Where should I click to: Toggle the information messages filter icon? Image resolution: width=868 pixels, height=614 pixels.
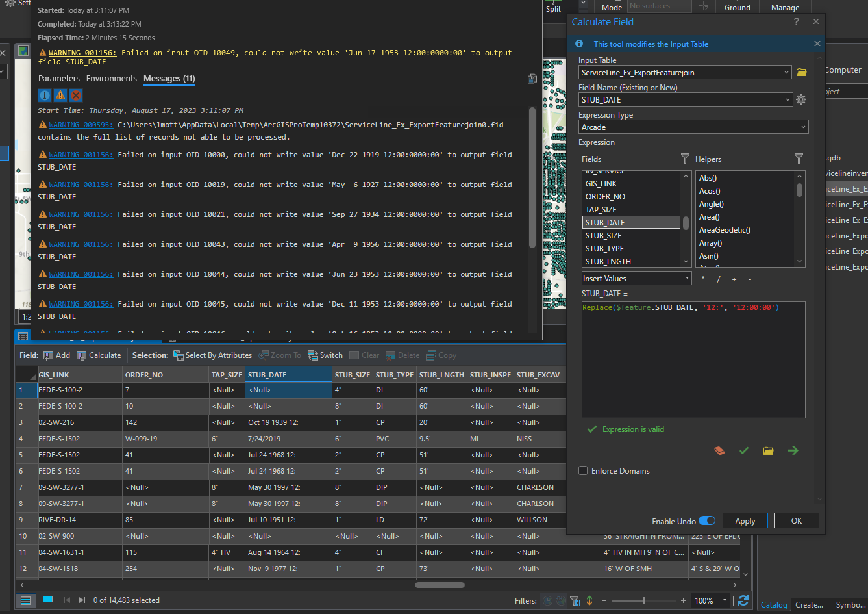click(x=45, y=96)
